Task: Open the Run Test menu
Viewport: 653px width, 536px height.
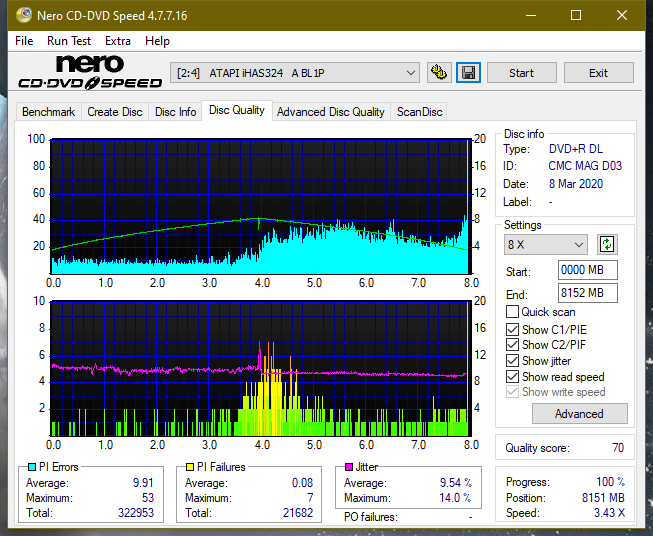Action: (69, 41)
